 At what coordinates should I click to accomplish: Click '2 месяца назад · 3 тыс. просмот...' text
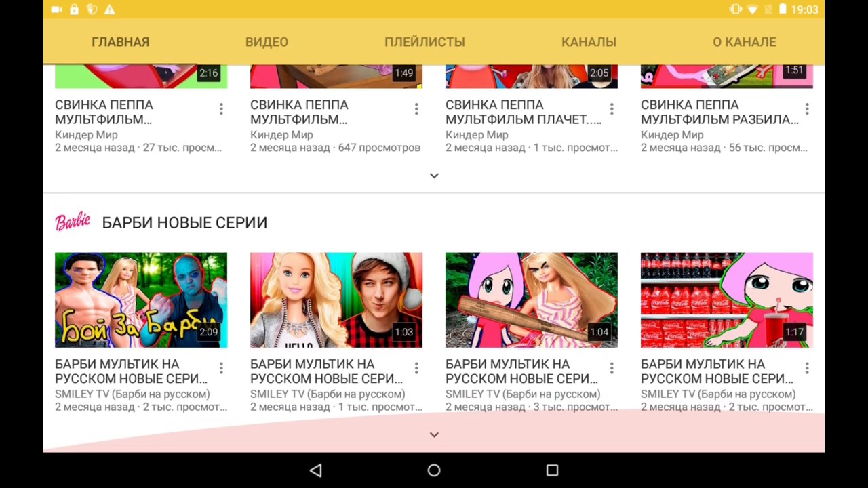532,407
